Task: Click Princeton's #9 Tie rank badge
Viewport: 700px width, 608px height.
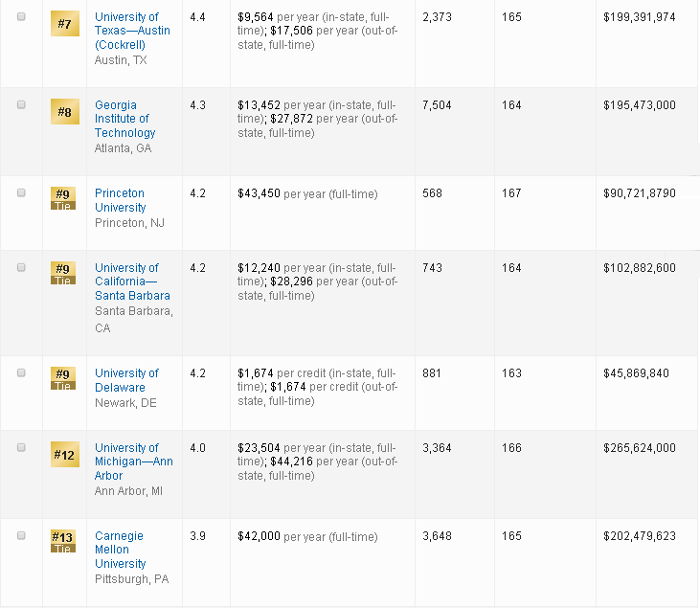Action: [63, 196]
